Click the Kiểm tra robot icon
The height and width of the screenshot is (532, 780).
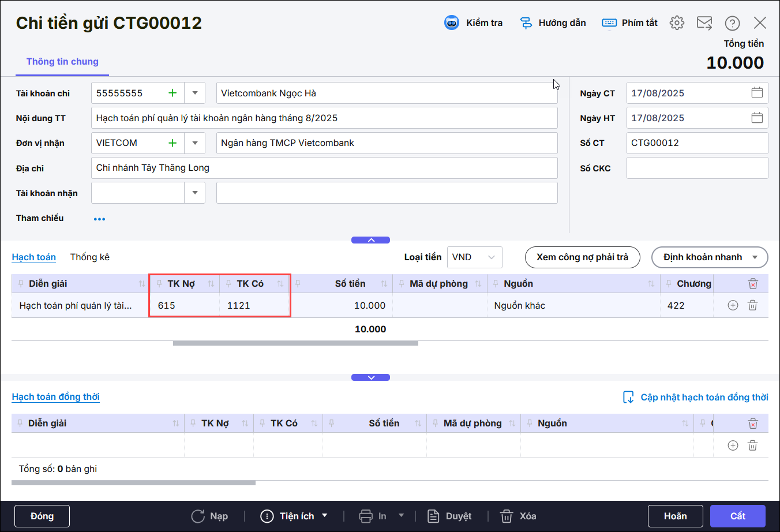pyautogui.click(x=451, y=23)
